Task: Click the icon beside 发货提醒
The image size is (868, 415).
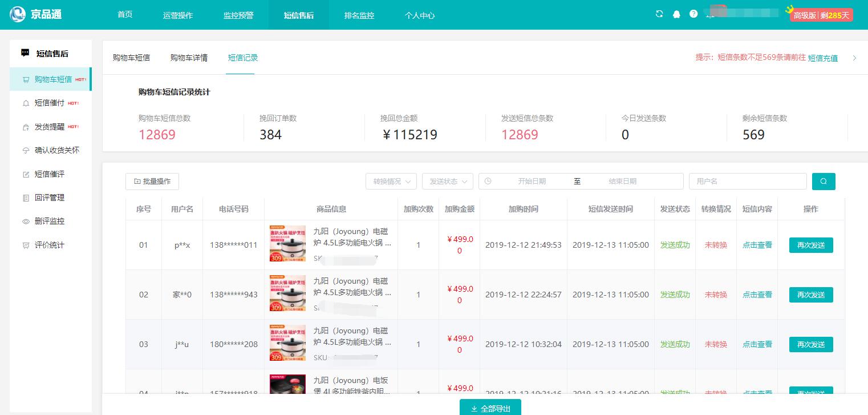Action: 26,127
